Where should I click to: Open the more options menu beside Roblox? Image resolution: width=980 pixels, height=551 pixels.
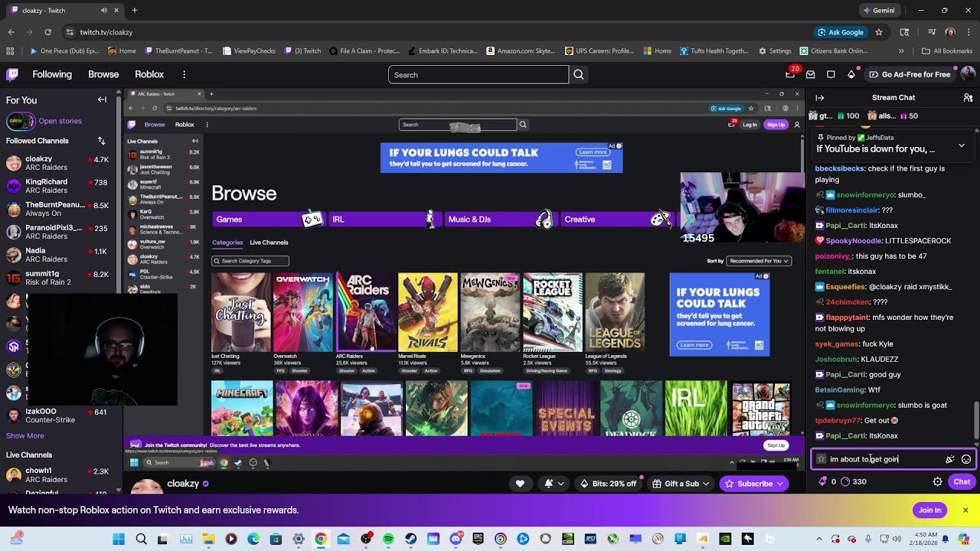[x=184, y=74]
